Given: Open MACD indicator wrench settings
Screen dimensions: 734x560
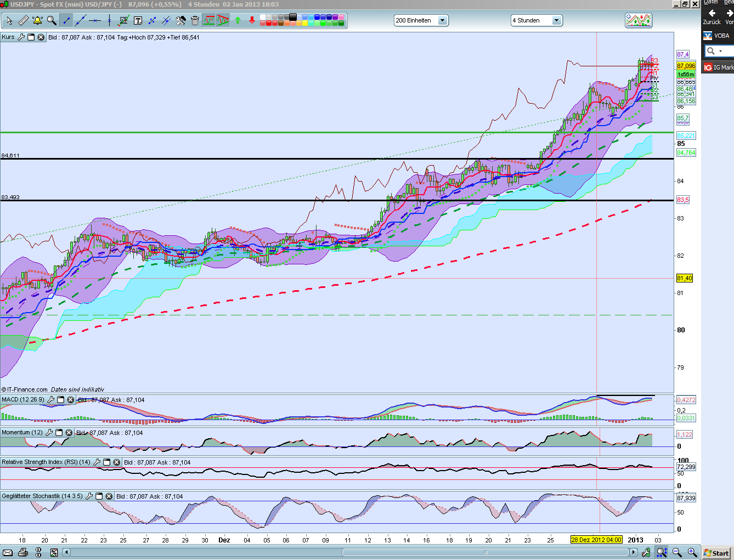Looking at the screenshot, I should [51, 400].
